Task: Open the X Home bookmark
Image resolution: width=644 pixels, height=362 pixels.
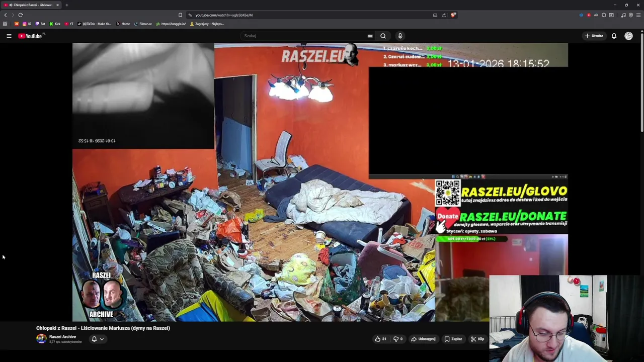Action: 123,24
